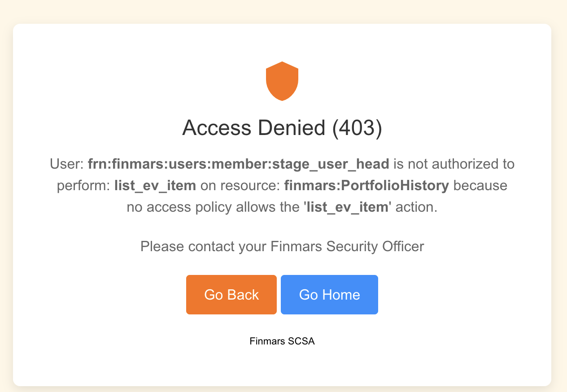Click the Finmars SCSA footer text

[282, 341]
